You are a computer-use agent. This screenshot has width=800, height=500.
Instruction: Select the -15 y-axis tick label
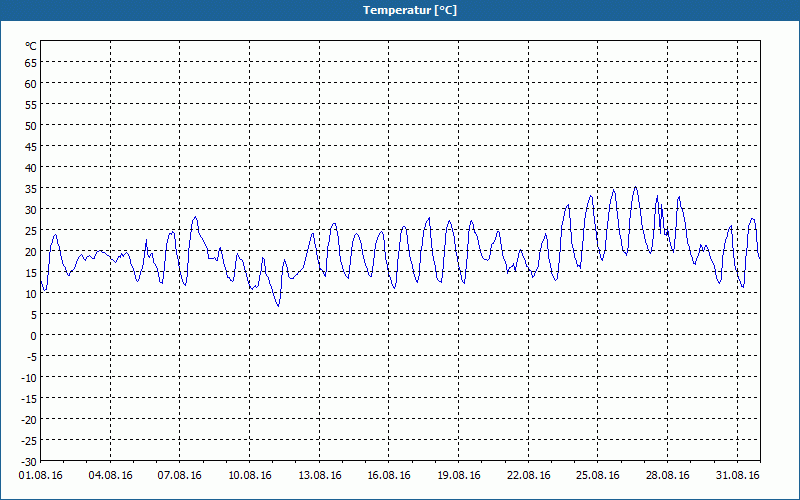(28, 399)
